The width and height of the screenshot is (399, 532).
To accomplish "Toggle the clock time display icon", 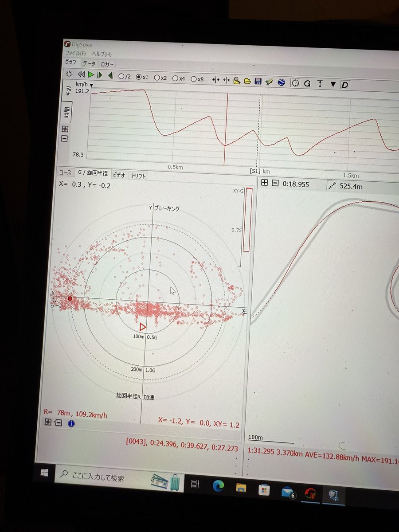I will [295, 83].
